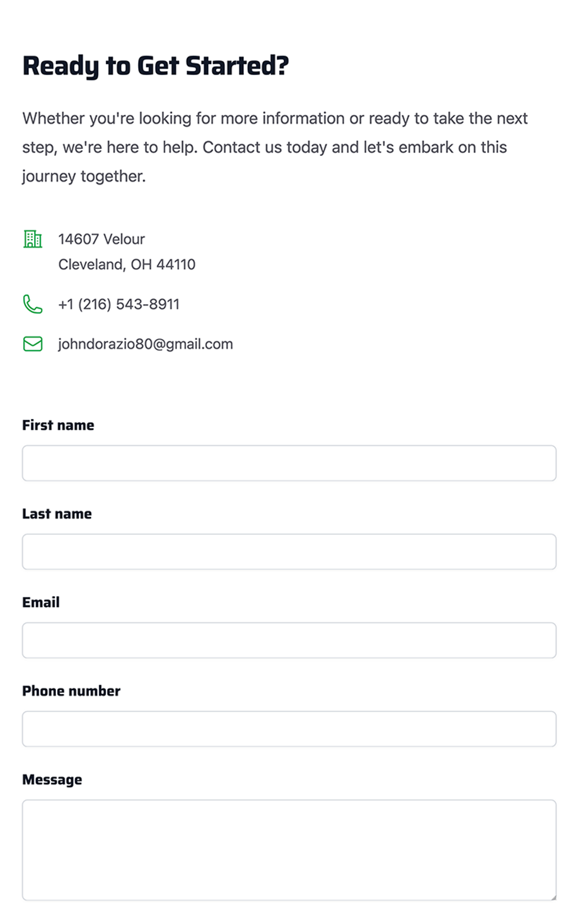Click the johndorazio80@gmail.com email address
Screen dimensions: 578x924
pyautogui.click(x=146, y=344)
